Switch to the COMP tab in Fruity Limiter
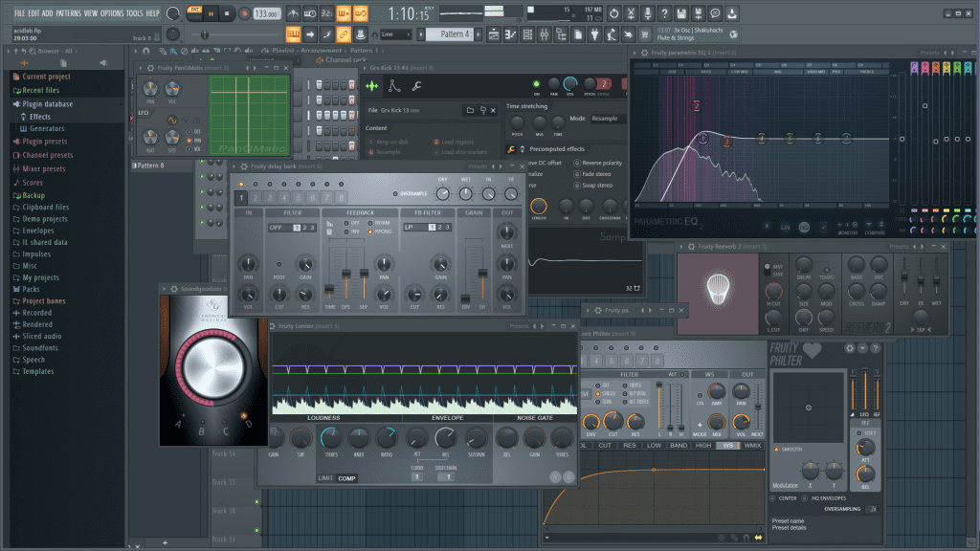The width and height of the screenshot is (980, 551). [346, 477]
